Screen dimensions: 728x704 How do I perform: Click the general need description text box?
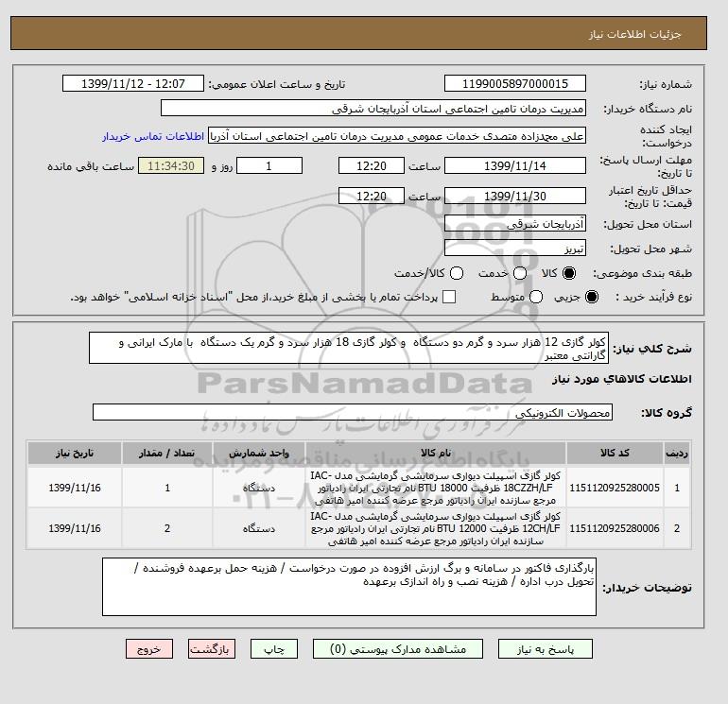coord(349,348)
